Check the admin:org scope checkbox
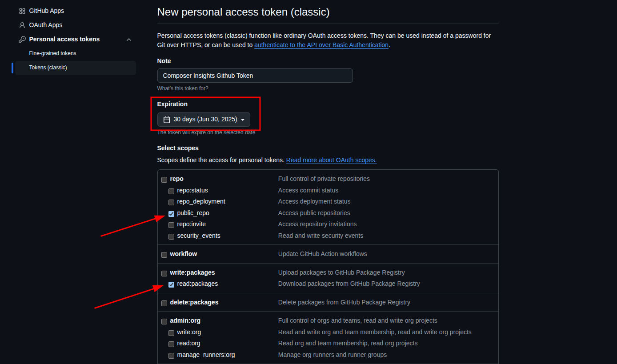The width and height of the screenshot is (617, 364). coord(164,321)
